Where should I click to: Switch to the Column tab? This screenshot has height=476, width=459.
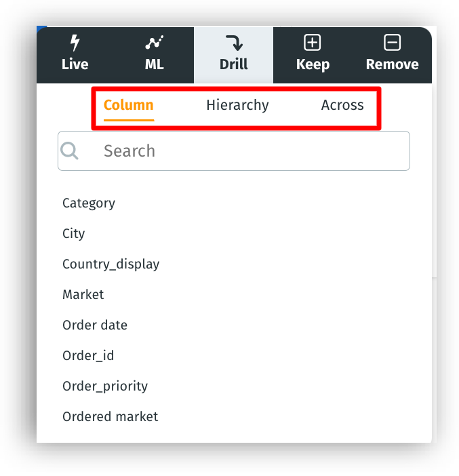click(129, 106)
